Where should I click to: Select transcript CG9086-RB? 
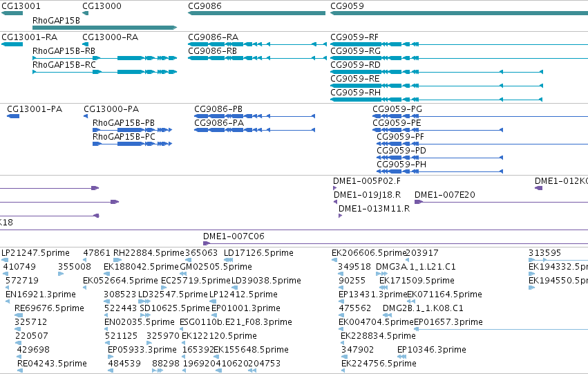212,51
